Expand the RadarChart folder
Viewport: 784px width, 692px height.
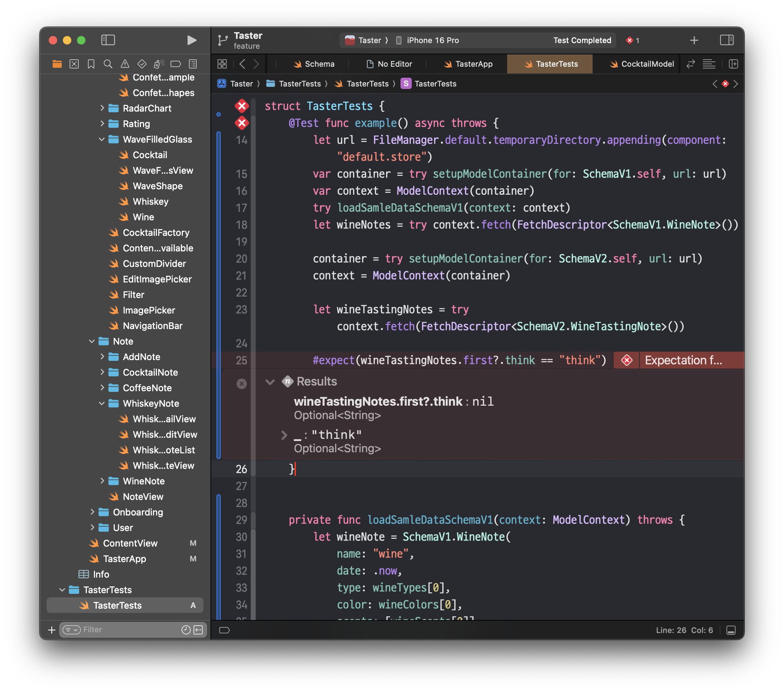102,108
